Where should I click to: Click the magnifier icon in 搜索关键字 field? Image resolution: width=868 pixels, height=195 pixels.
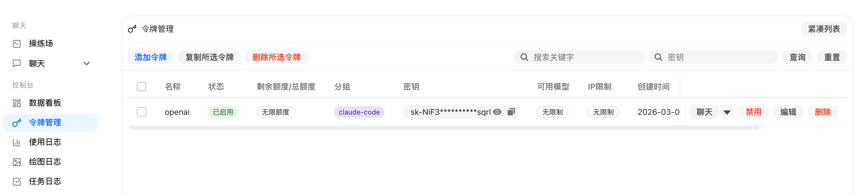pos(524,57)
